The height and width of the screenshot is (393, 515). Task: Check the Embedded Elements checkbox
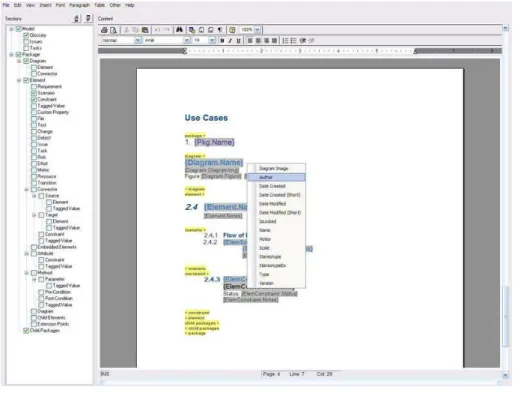[x=34, y=247]
